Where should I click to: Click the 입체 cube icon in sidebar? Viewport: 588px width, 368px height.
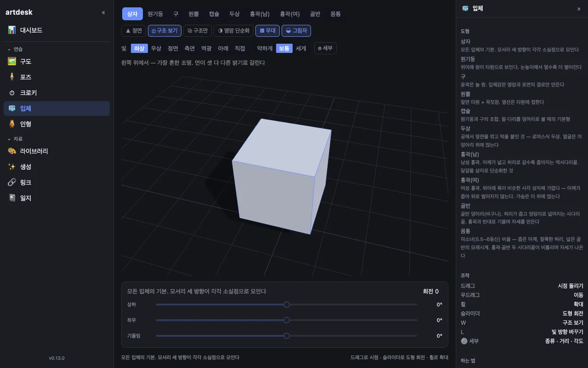point(12,109)
